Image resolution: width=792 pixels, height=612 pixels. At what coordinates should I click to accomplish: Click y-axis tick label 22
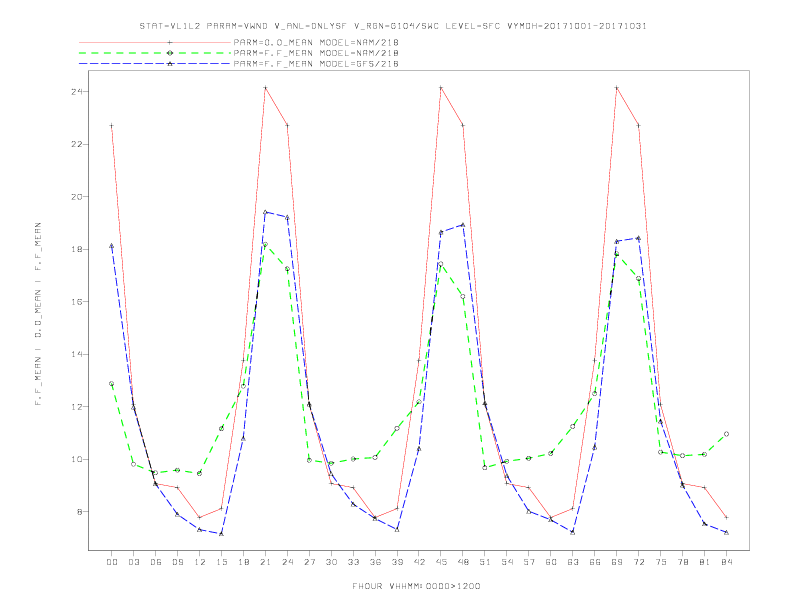(x=77, y=144)
